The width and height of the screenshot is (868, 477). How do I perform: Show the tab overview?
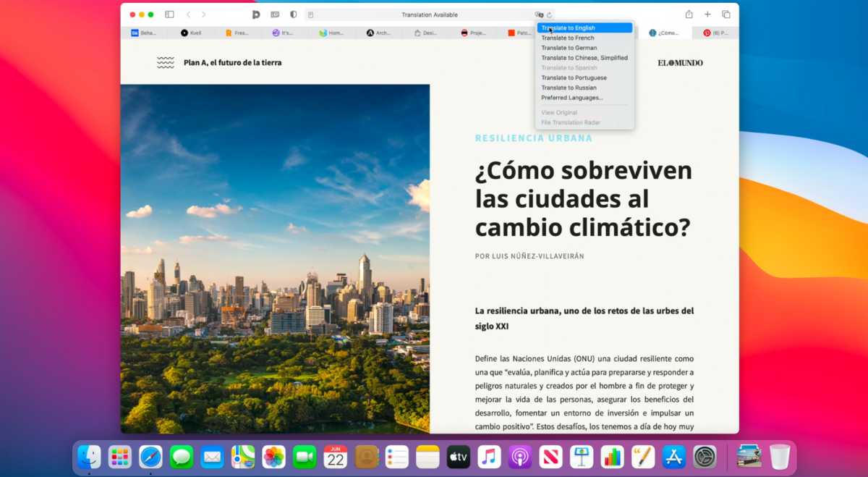click(726, 14)
